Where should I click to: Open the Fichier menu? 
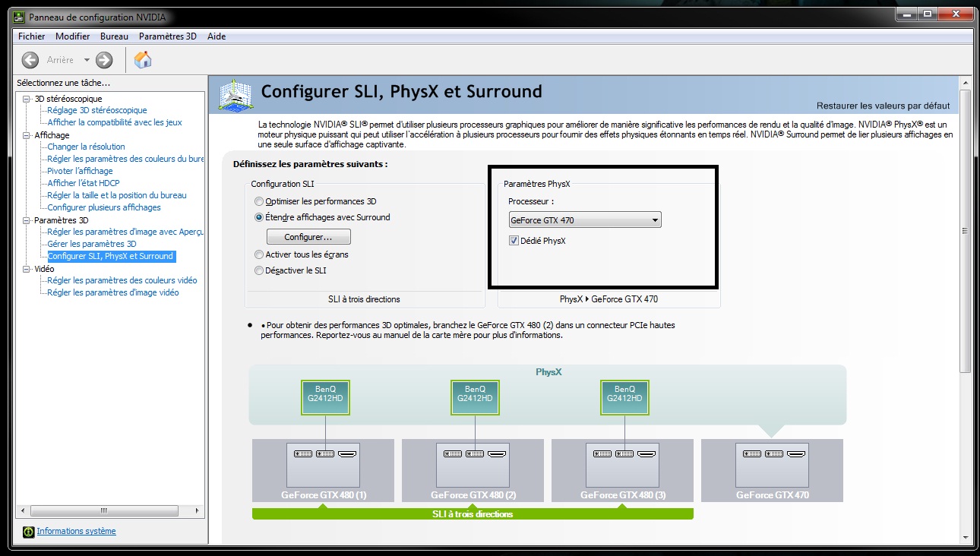click(x=32, y=36)
